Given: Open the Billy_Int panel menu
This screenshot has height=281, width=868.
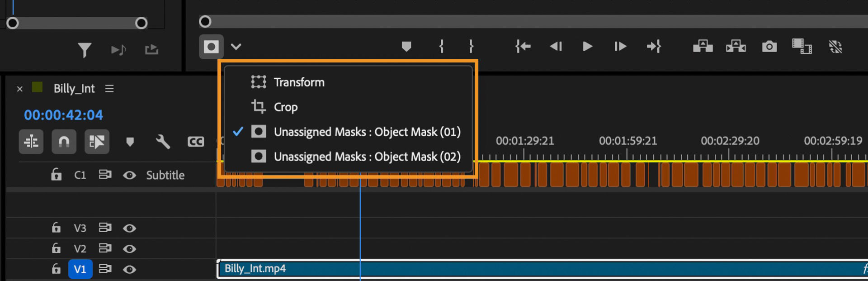Looking at the screenshot, I should click(109, 89).
